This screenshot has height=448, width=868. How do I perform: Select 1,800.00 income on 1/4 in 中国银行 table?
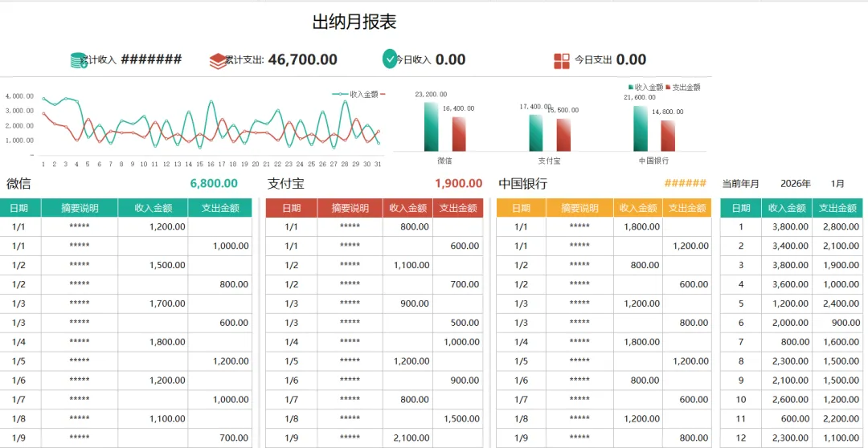click(637, 342)
